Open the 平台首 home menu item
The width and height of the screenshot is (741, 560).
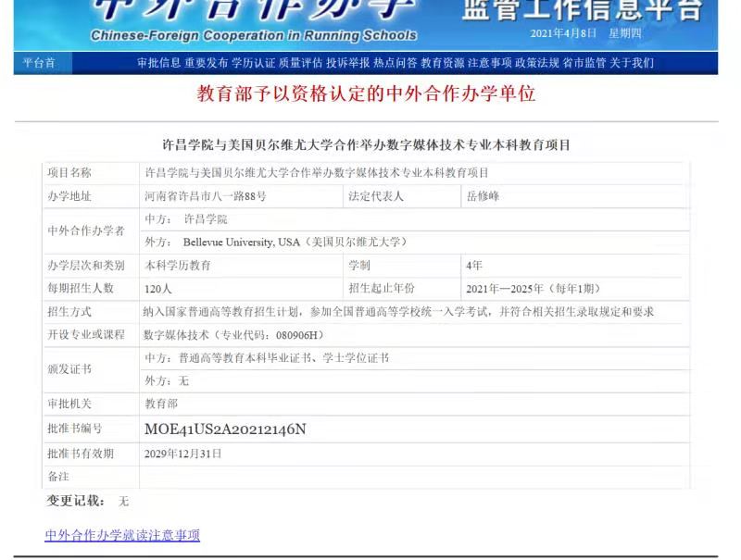tap(39, 63)
